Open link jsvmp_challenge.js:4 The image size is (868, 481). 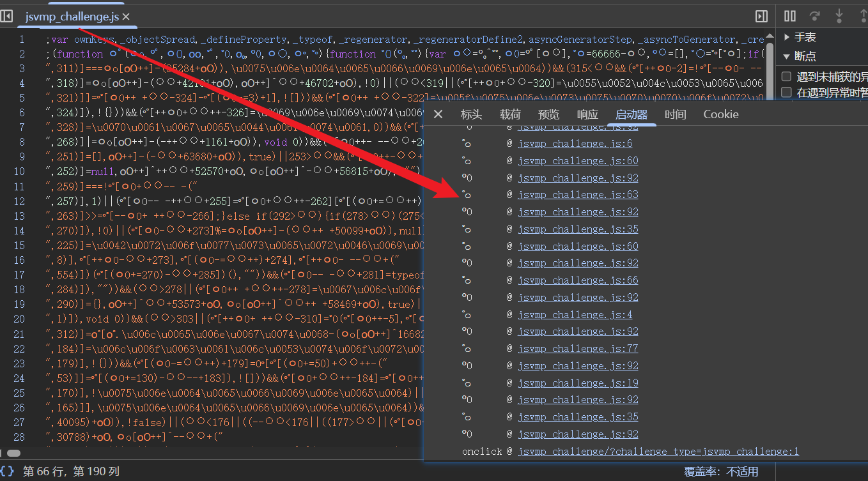[575, 315]
